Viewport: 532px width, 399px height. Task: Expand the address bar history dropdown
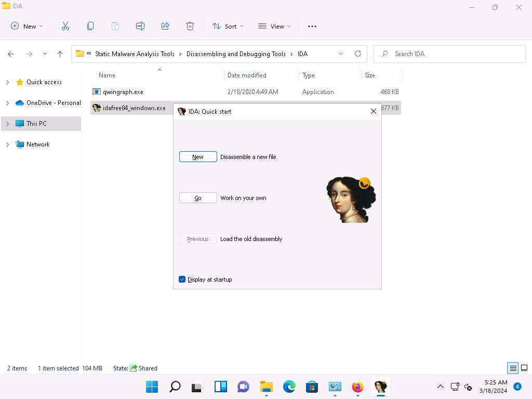tap(341, 54)
